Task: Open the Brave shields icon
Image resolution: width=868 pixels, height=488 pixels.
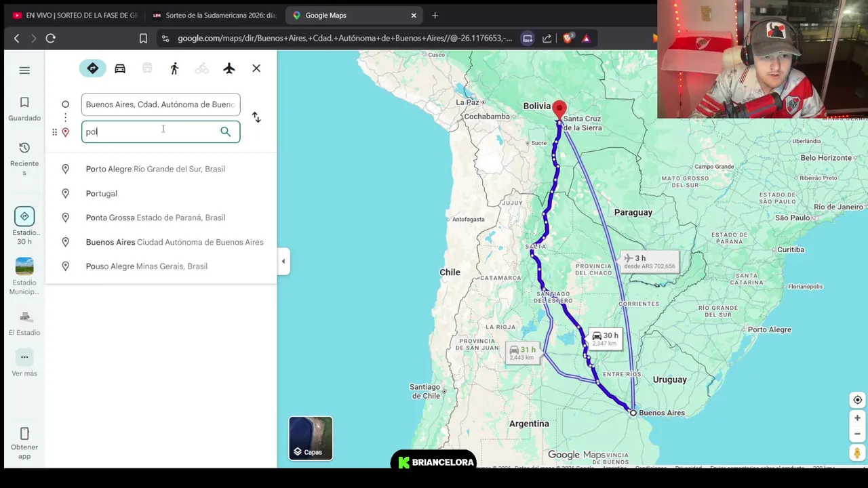Action: [x=568, y=39]
